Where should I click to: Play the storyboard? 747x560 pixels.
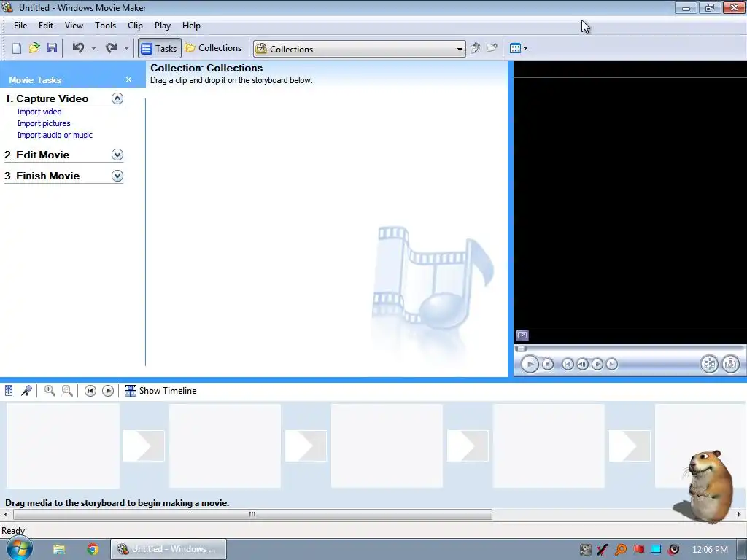pos(108,391)
